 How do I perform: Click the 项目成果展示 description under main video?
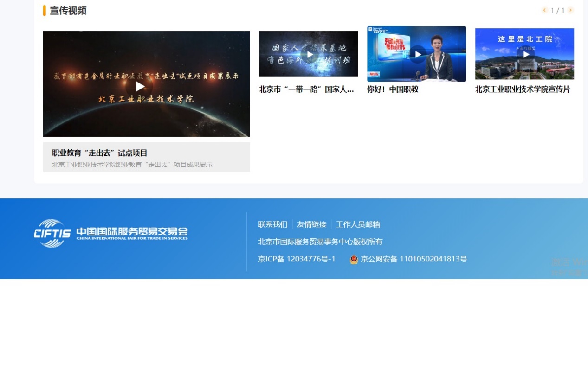[132, 165]
